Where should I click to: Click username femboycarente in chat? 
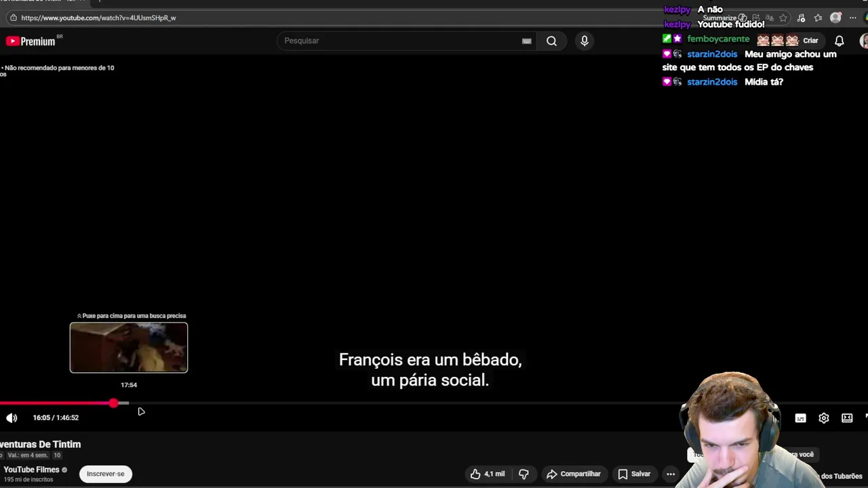718,39
